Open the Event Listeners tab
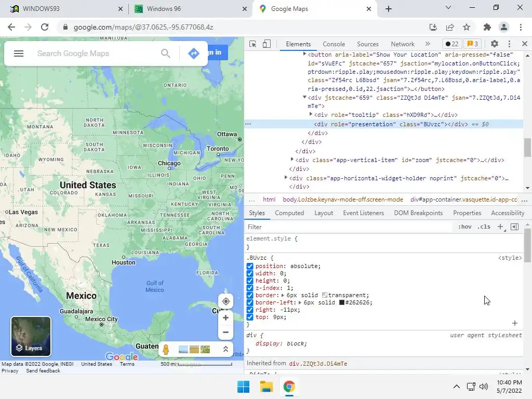Image resolution: width=532 pixels, height=399 pixels. click(363, 213)
